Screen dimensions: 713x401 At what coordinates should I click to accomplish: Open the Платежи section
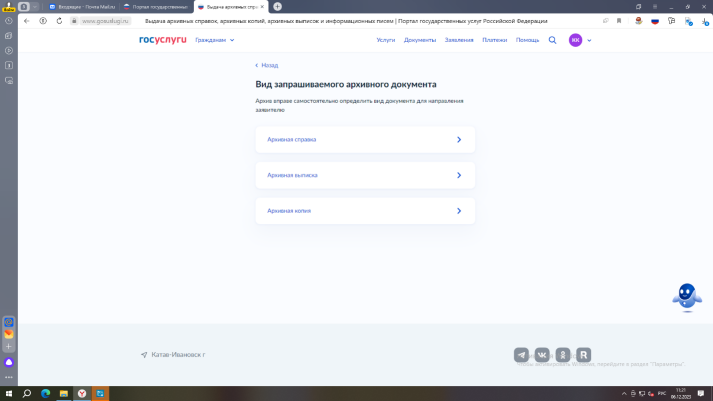[494, 40]
